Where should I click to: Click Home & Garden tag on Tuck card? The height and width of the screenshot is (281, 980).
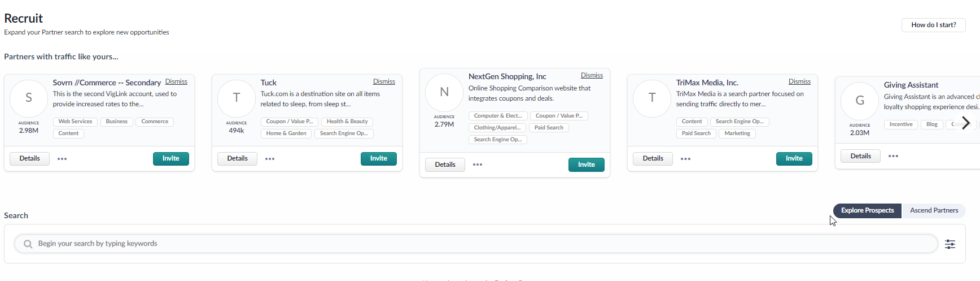286,133
